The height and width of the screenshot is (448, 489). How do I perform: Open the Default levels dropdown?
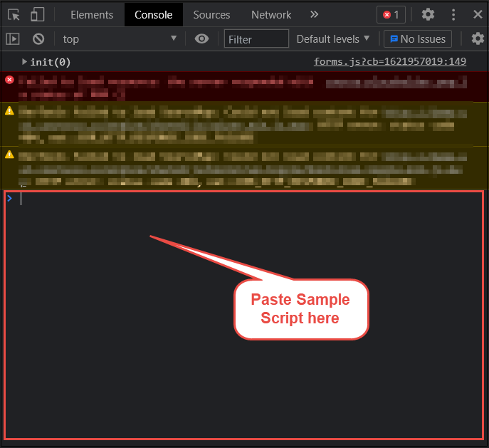tap(333, 39)
